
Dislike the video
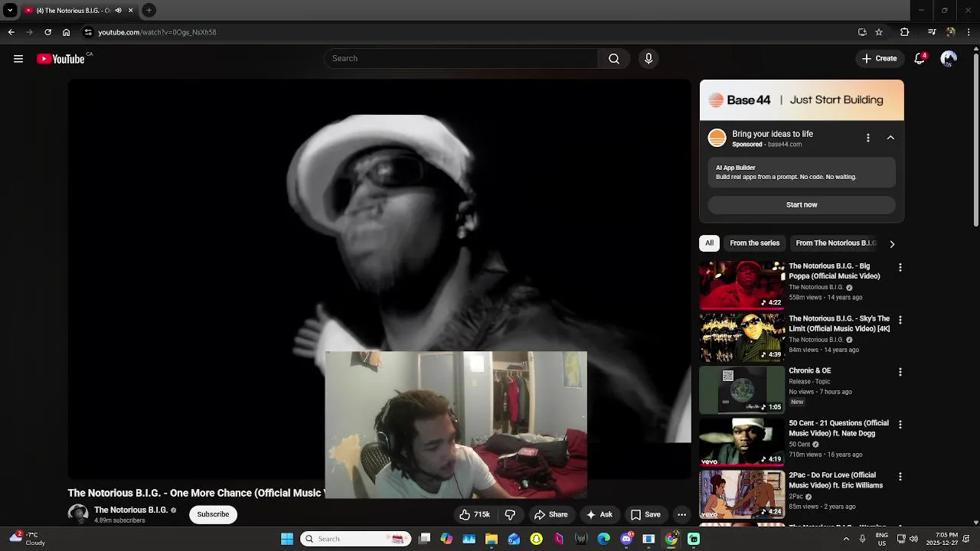tap(510, 514)
